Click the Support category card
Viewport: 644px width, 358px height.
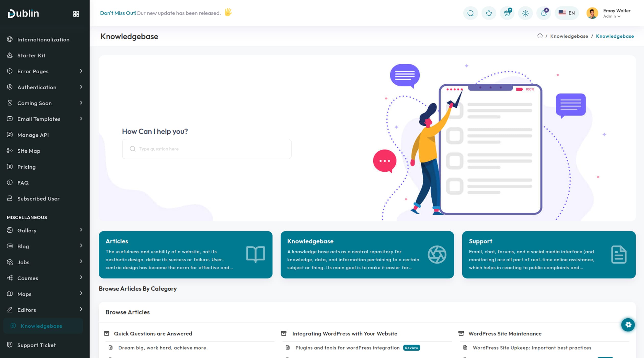coord(548,255)
